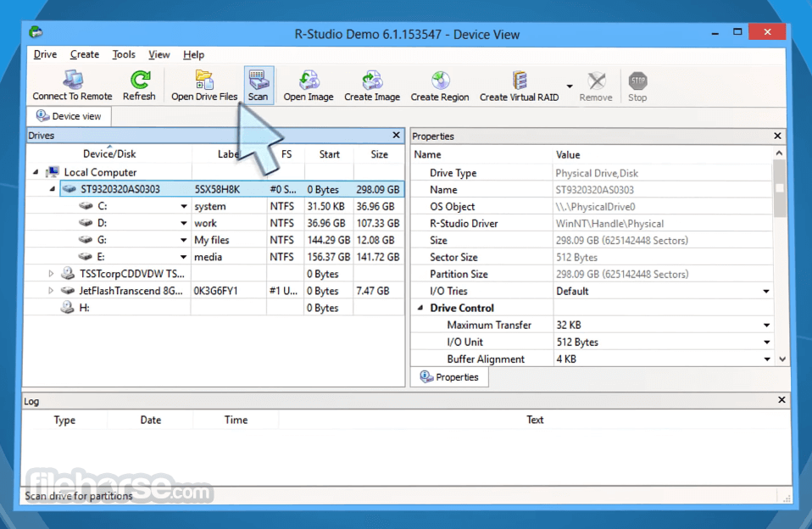
Task: Open the Maximum Transfer value dropdown
Action: click(766, 325)
